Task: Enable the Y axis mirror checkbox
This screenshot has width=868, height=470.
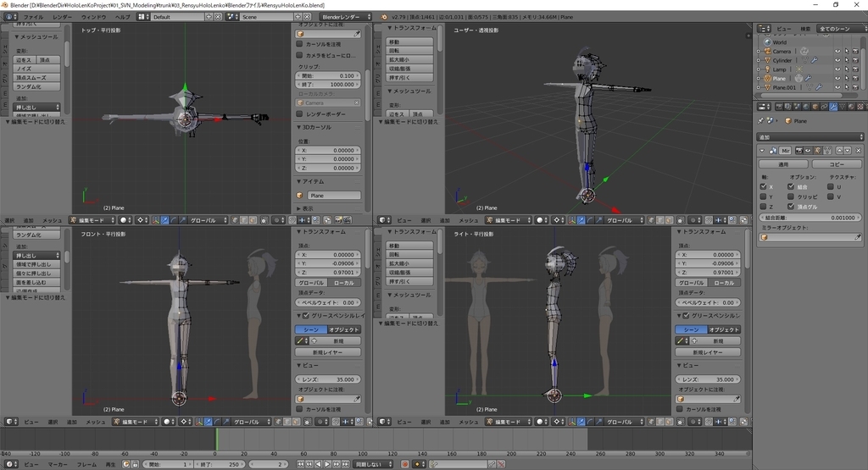Action: point(764,196)
